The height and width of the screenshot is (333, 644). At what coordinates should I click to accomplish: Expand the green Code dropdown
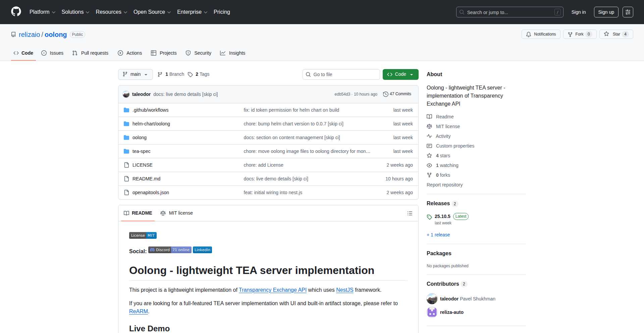pos(400,74)
